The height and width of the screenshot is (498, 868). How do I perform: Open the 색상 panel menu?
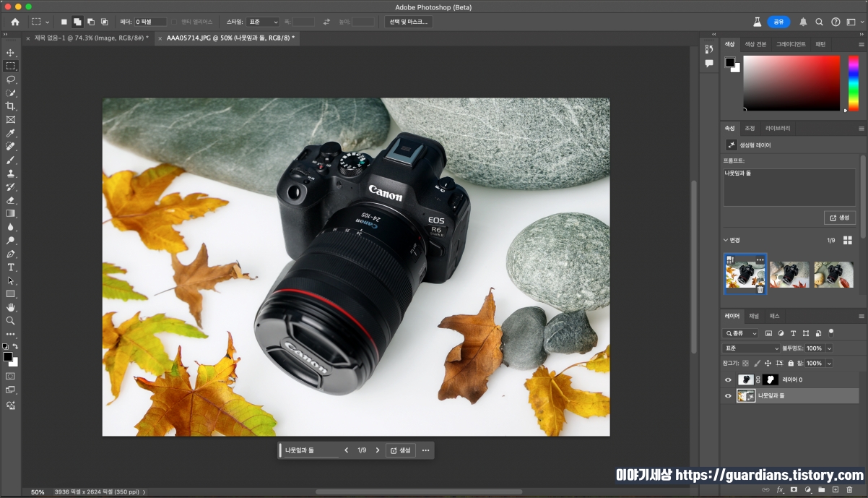pos(861,44)
